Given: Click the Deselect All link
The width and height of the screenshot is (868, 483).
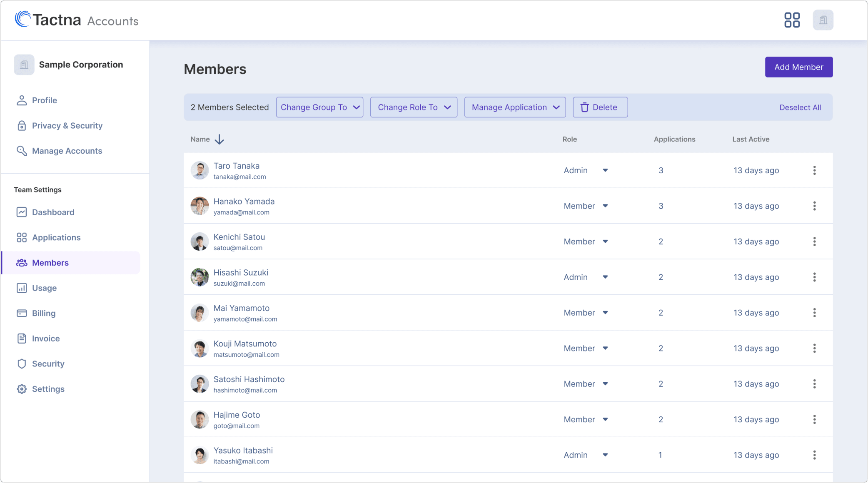Looking at the screenshot, I should [x=800, y=107].
